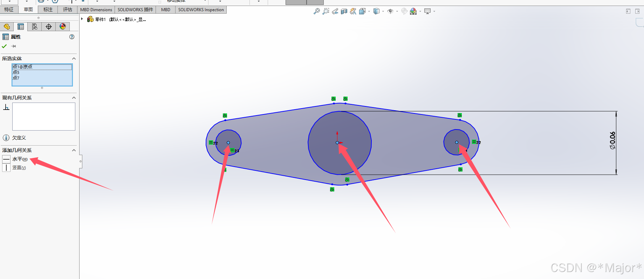Click Previous View icon
The height and width of the screenshot is (279, 644).
coord(335,11)
